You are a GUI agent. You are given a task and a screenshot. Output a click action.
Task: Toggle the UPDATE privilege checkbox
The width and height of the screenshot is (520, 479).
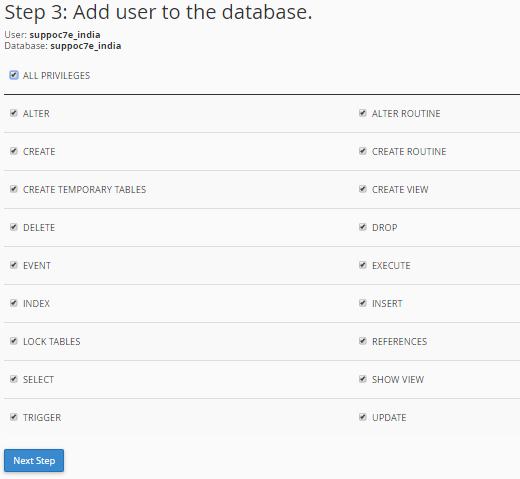pyautogui.click(x=363, y=417)
